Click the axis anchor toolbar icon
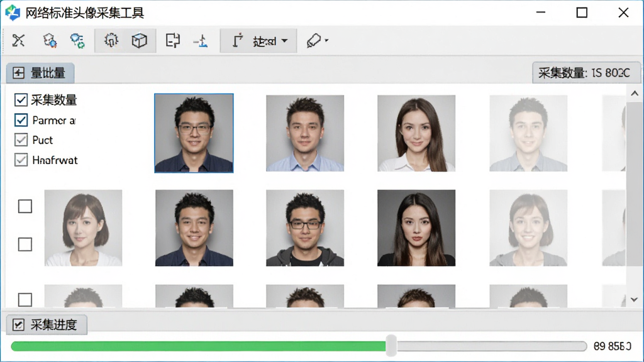The image size is (644, 362). tap(201, 41)
